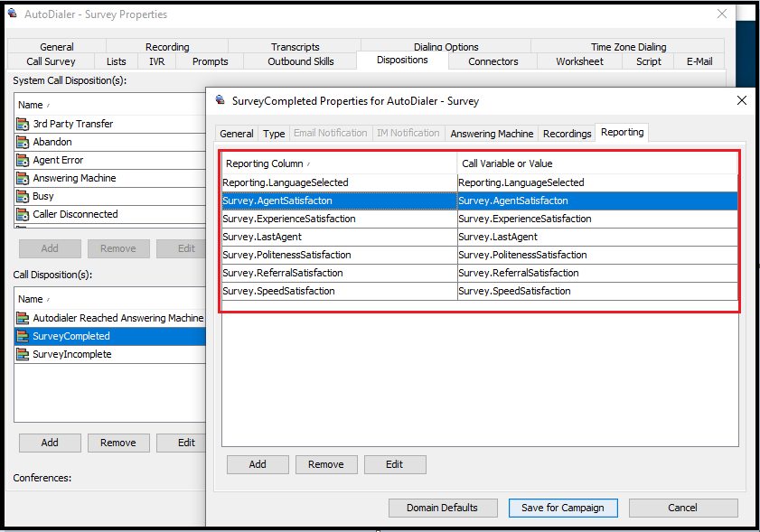Open the Transcripts tab
760x532 pixels.
(295, 46)
